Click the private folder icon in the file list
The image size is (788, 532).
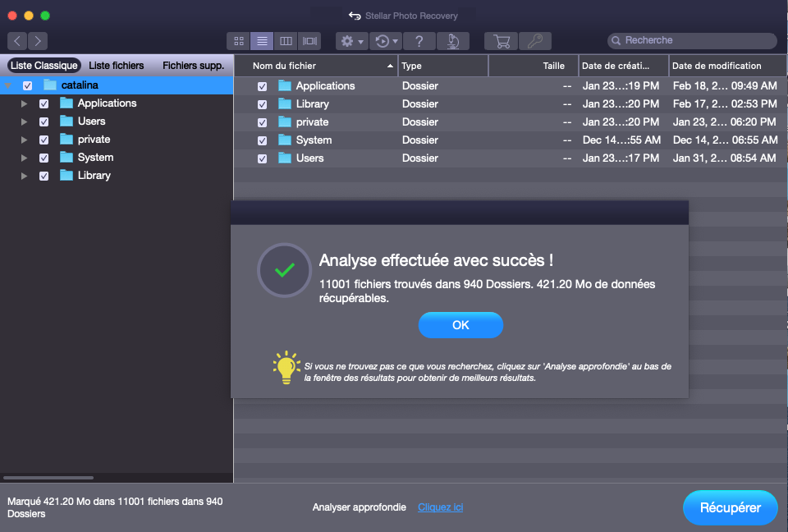pyautogui.click(x=285, y=122)
